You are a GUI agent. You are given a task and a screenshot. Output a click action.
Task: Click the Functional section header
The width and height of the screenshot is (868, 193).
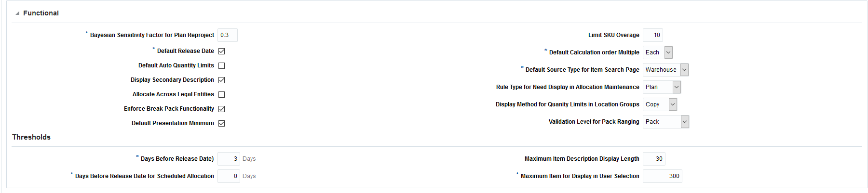(41, 13)
